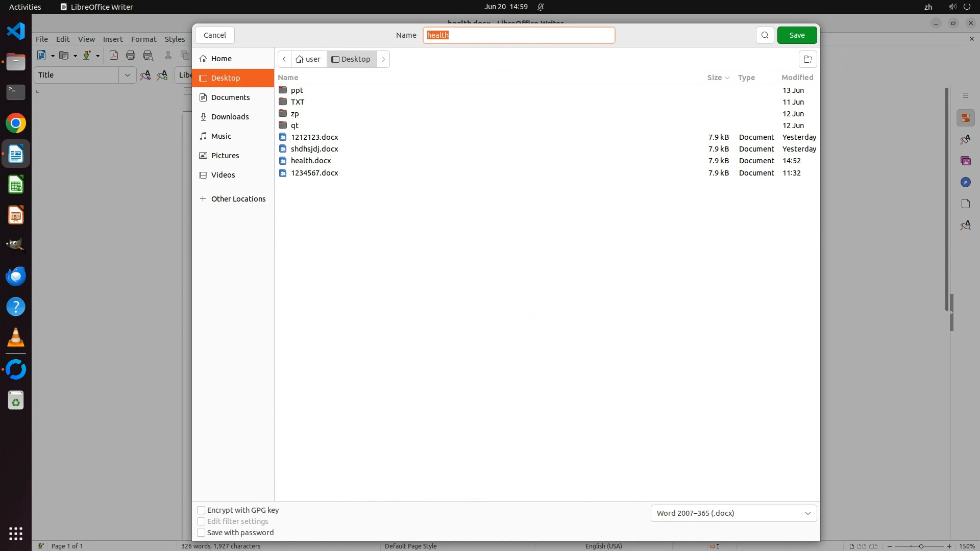
Task: Enable Encrypt with GPG key checkbox
Action: [201, 510]
